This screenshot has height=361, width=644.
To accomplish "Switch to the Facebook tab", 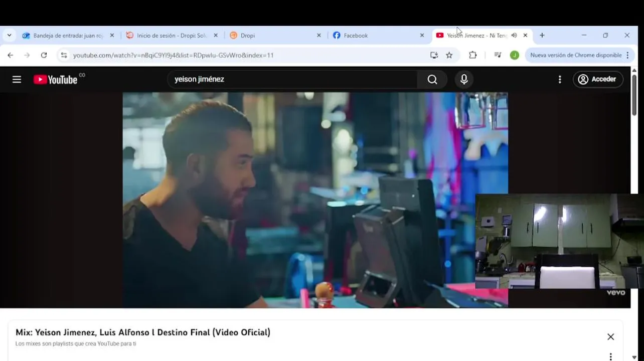I will [379, 36].
